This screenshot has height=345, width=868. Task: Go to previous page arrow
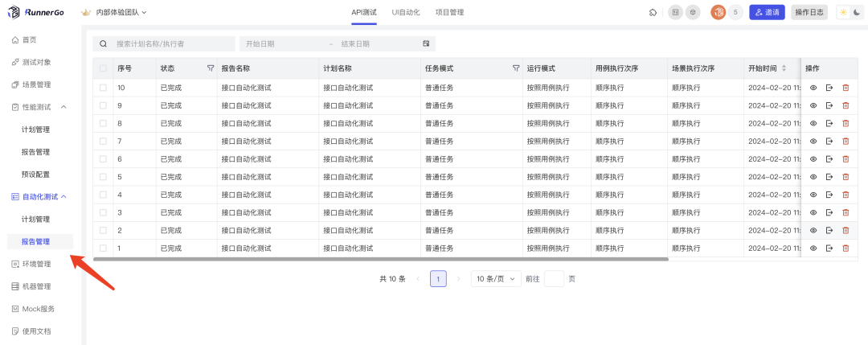coord(418,279)
